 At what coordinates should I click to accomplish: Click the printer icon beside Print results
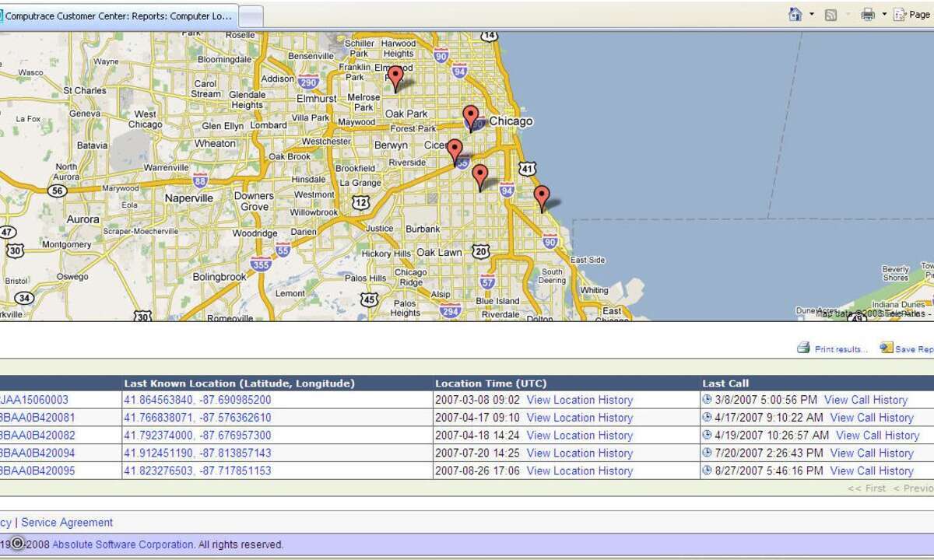coord(803,348)
